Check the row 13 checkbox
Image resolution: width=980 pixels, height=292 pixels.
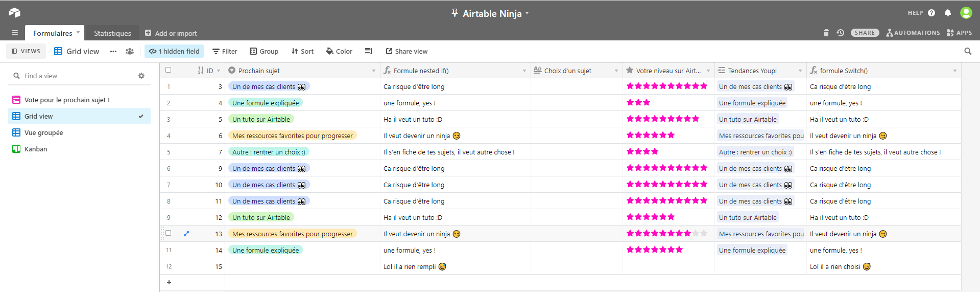(169, 233)
